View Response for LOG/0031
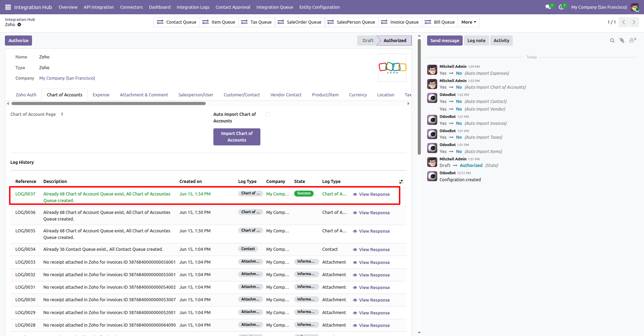644x336 pixels. (371, 288)
